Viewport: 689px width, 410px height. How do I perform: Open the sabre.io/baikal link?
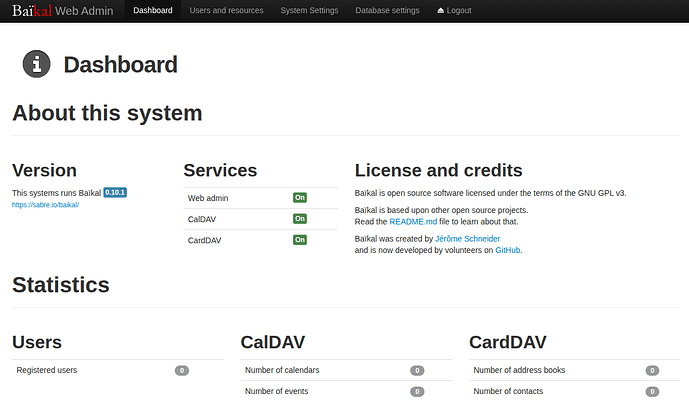point(45,204)
